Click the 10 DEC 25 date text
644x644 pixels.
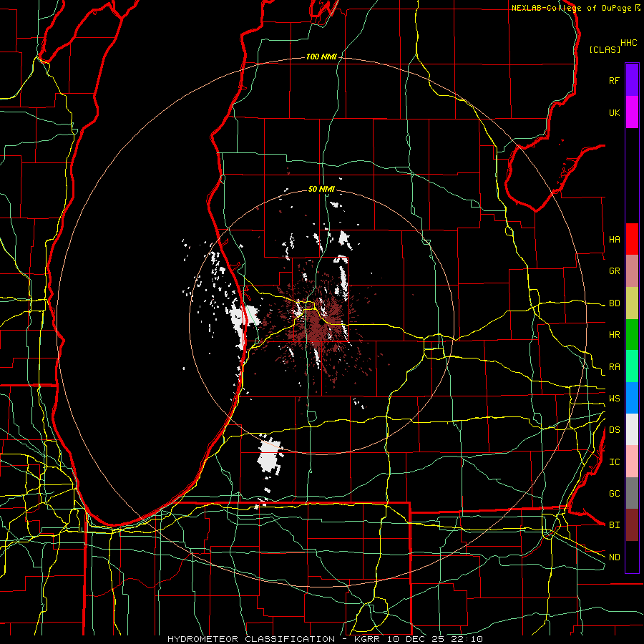click(x=416, y=639)
